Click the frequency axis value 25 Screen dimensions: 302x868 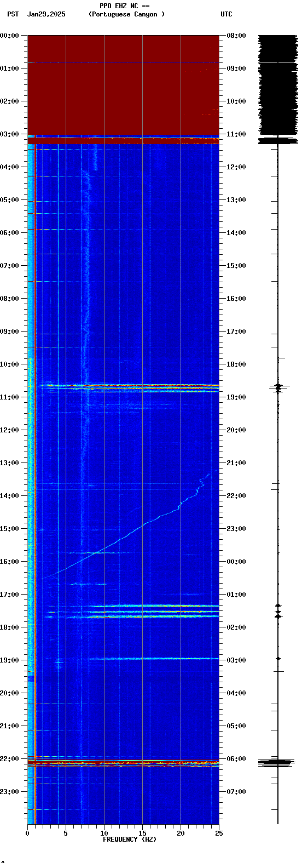219,833
